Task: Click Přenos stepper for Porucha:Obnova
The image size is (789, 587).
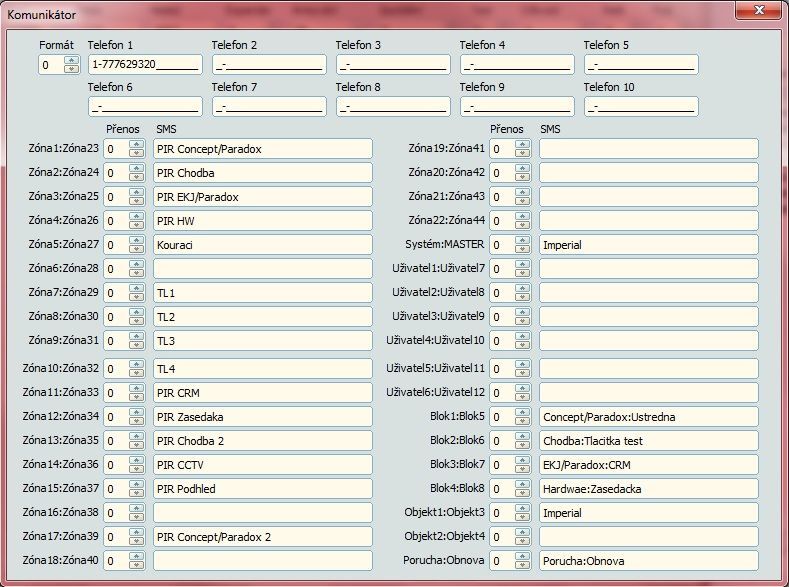Action: 522,561
